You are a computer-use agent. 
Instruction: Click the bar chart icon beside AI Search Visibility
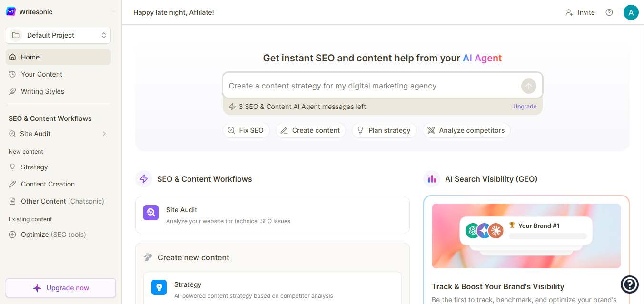tap(432, 179)
